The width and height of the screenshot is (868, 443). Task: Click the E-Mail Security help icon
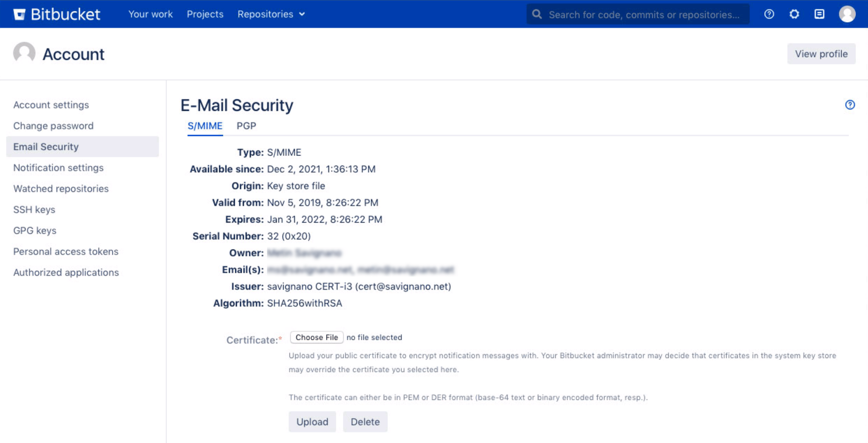click(x=850, y=105)
